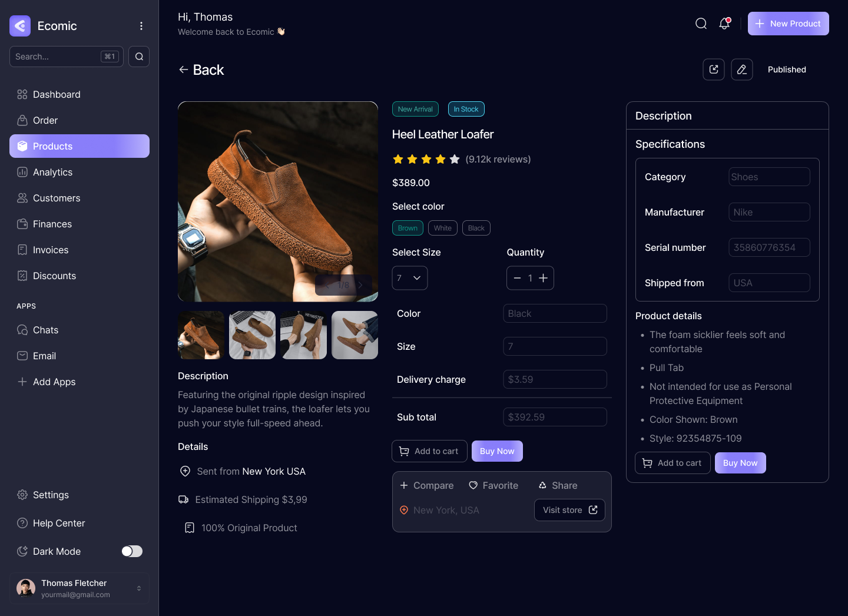848x616 pixels.
Task: Switch to the Customers section
Action: pyautogui.click(x=57, y=198)
